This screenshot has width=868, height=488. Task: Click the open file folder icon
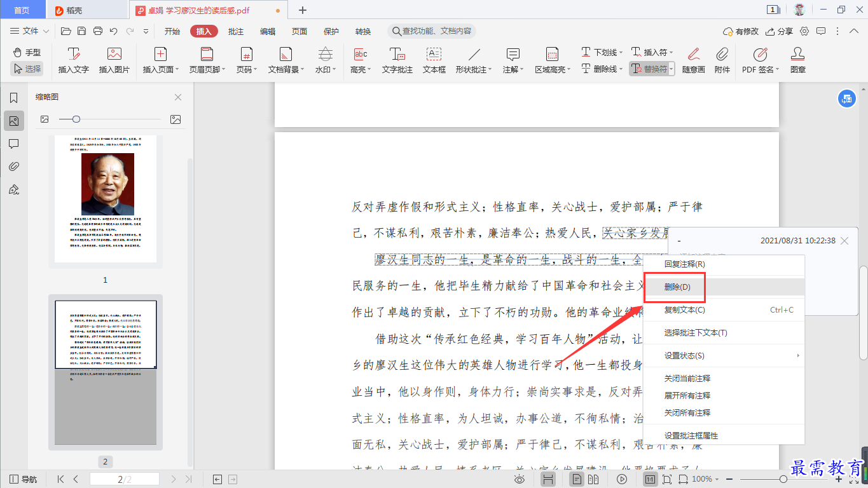65,31
